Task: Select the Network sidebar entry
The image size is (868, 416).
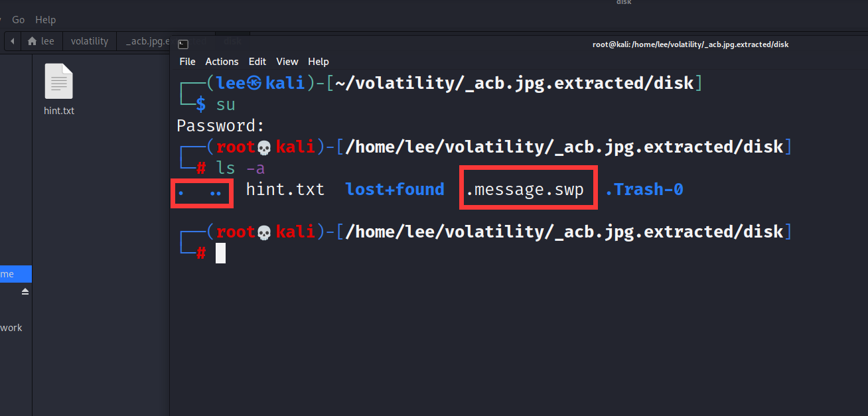Action: tap(11, 328)
